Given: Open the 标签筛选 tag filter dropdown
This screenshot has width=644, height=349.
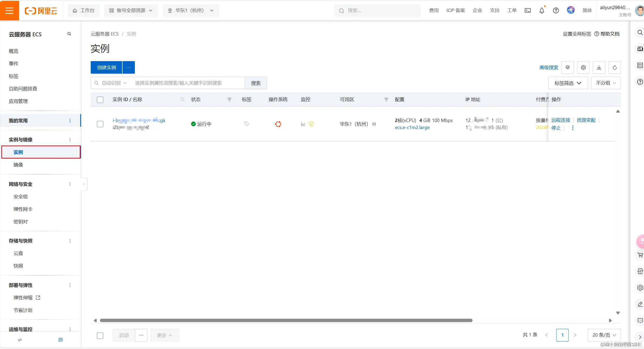Looking at the screenshot, I should [x=568, y=83].
